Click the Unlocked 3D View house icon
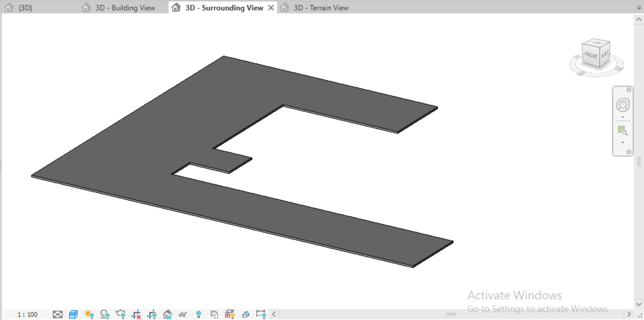 (167, 314)
